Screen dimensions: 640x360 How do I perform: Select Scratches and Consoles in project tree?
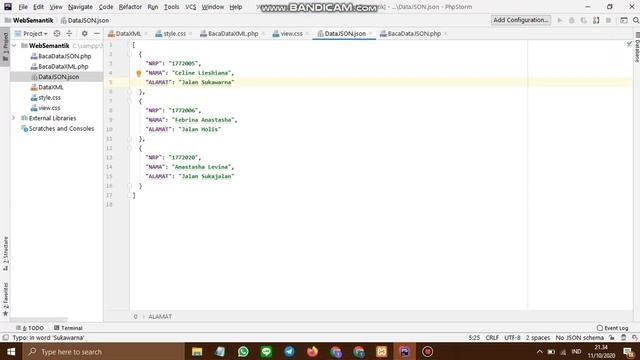[61, 128]
